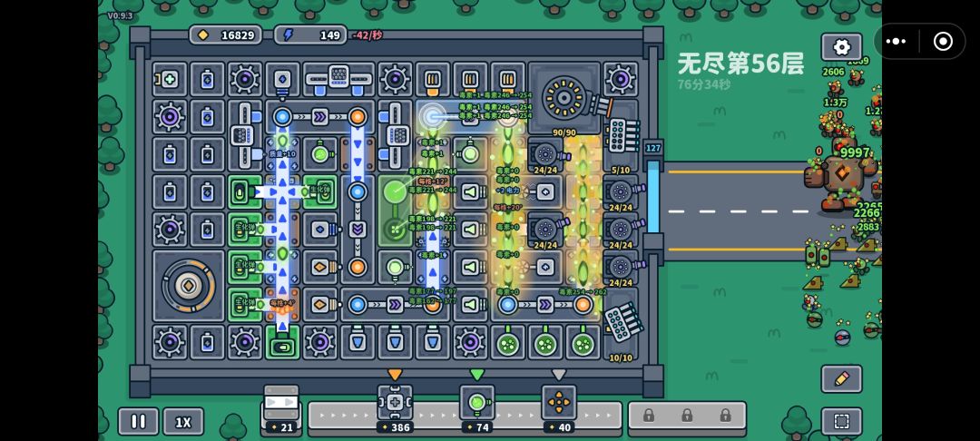Tap the 每格+12° bonus label

click(x=432, y=181)
